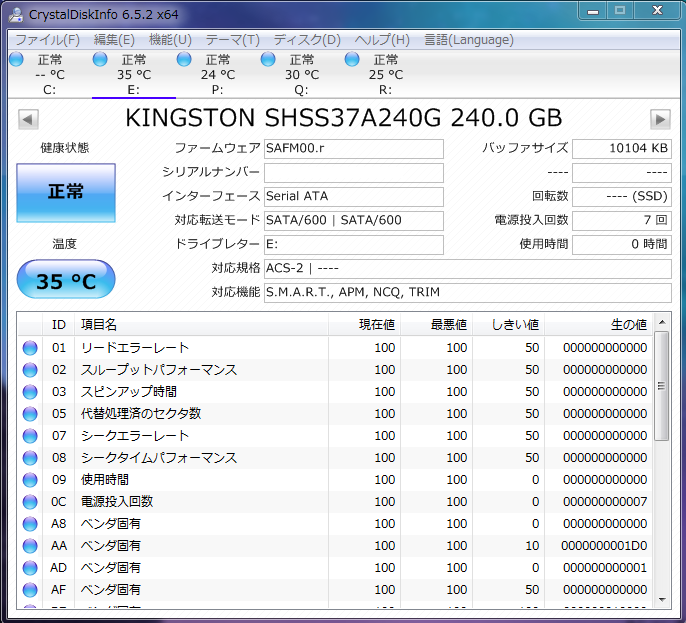Click status icon for ID A8 row
The width and height of the screenshot is (686, 623).
click(30, 524)
